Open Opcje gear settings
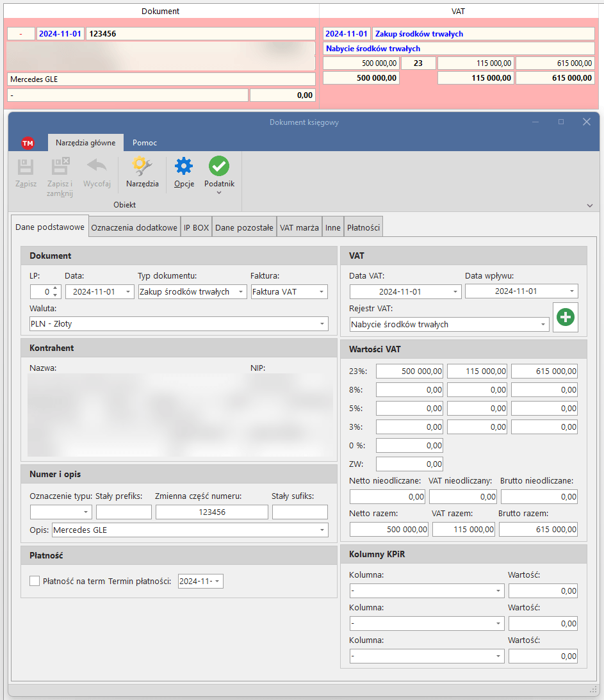The width and height of the screenshot is (604, 700). (184, 167)
